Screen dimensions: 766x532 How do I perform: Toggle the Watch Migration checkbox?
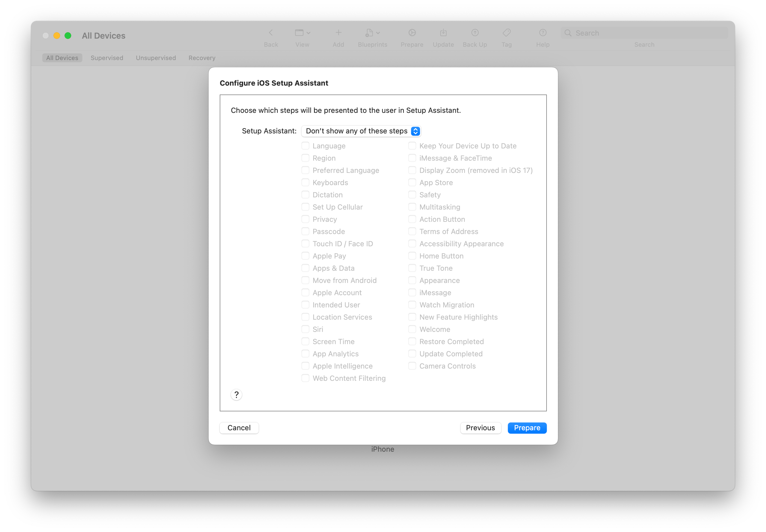[x=412, y=305]
